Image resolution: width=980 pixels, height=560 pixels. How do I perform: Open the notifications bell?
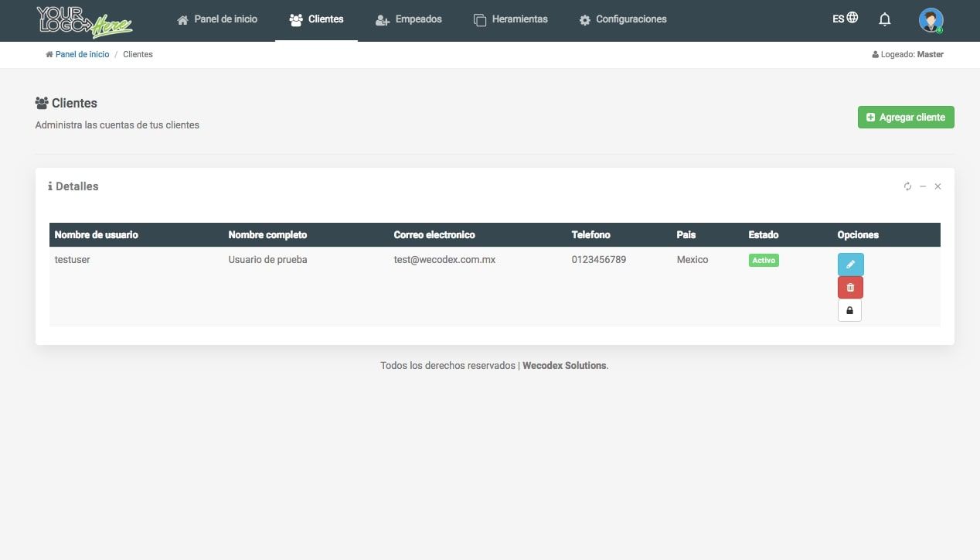point(885,19)
